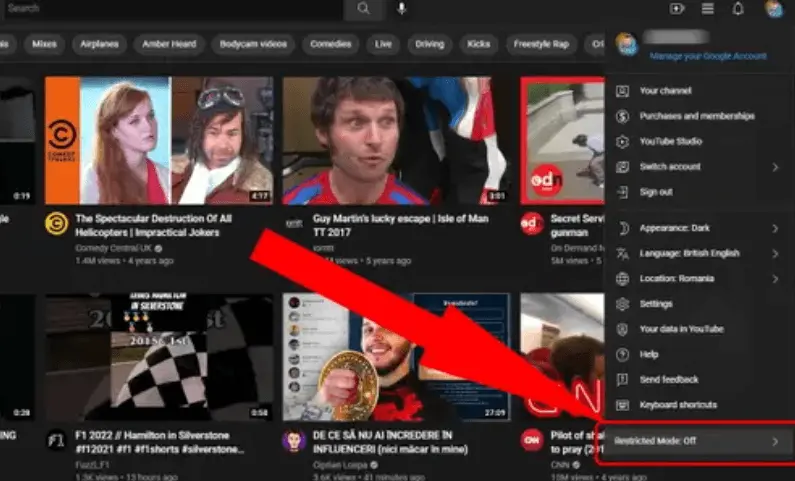The height and width of the screenshot is (481, 795).
Task: Play the checkered flag Silverstone thumbnail
Action: (159, 357)
